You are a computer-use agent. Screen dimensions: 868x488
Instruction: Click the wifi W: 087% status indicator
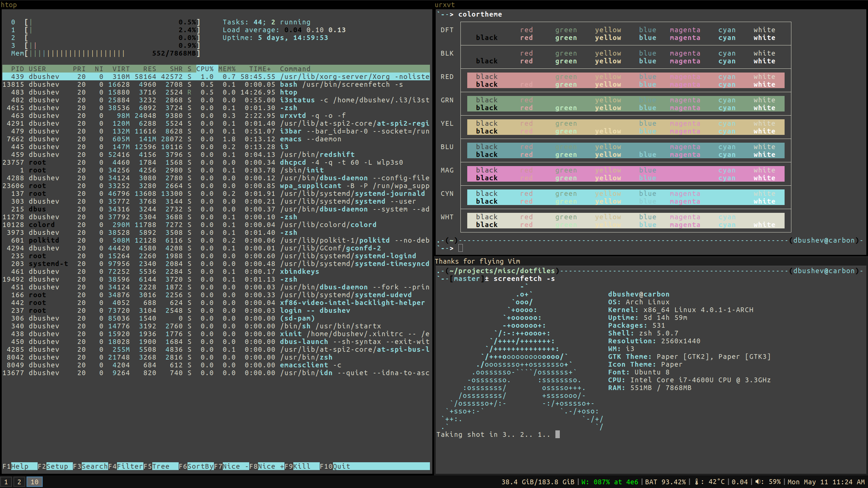click(x=610, y=482)
